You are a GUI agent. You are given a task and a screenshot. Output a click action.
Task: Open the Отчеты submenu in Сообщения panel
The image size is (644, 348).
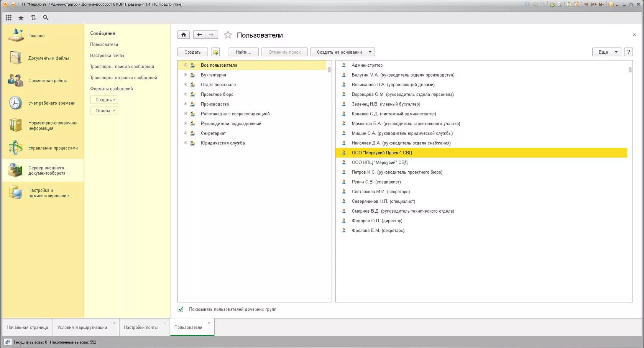click(104, 111)
